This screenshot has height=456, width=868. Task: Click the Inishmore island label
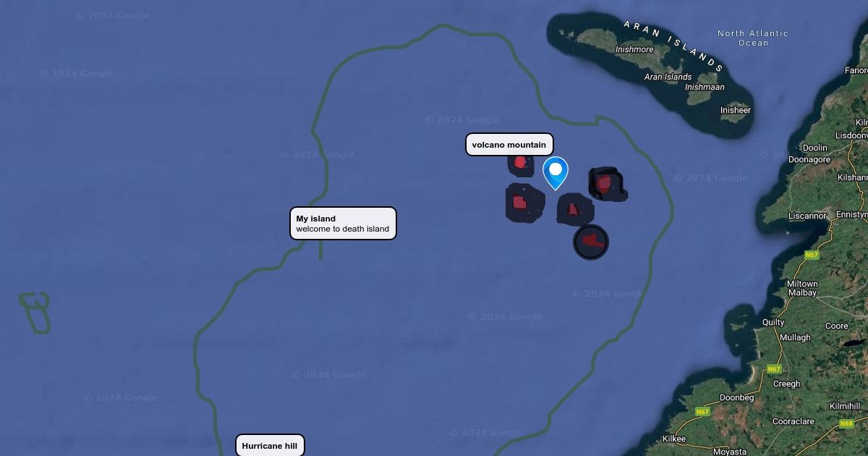coord(634,50)
